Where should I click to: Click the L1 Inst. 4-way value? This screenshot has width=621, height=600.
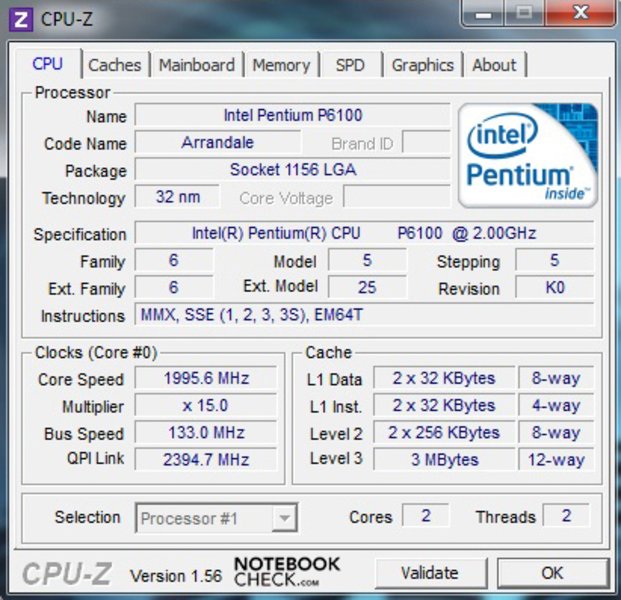point(556,406)
